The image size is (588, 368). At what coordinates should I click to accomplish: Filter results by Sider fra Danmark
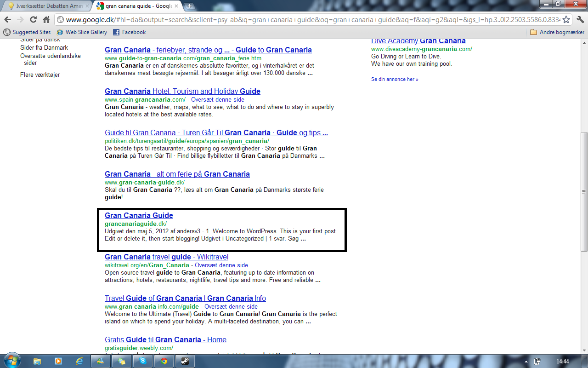coord(44,47)
